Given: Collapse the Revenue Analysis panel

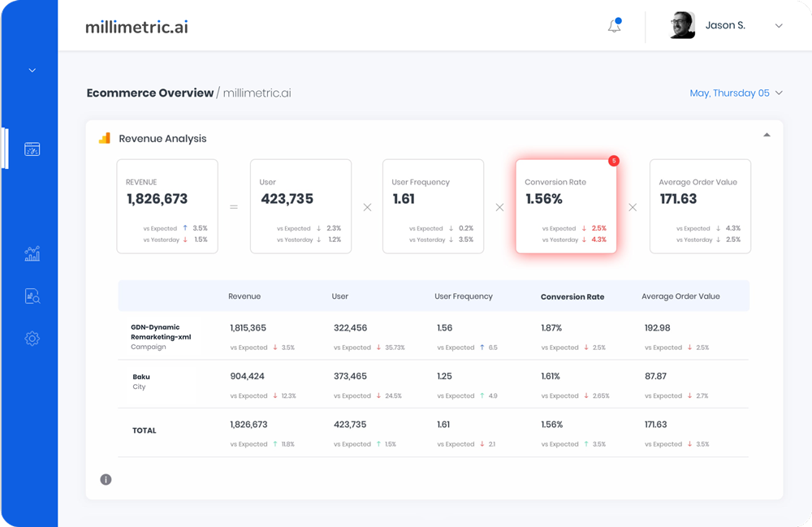Looking at the screenshot, I should 767,134.
